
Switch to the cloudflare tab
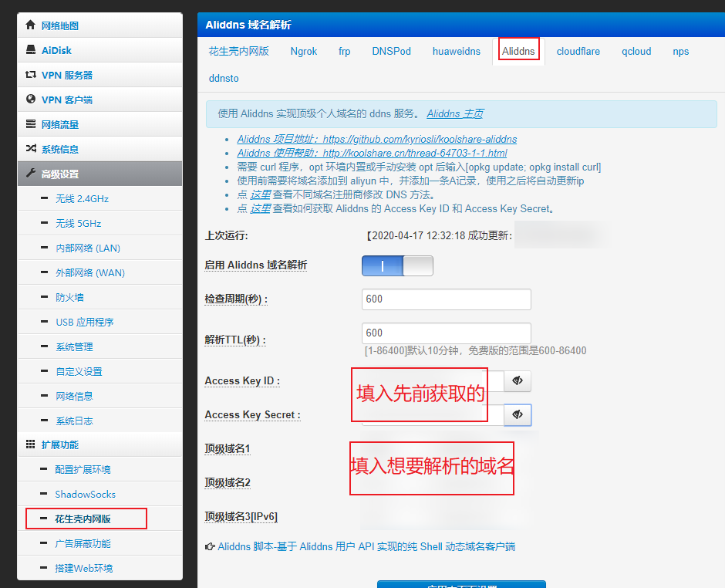tap(578, 52)
